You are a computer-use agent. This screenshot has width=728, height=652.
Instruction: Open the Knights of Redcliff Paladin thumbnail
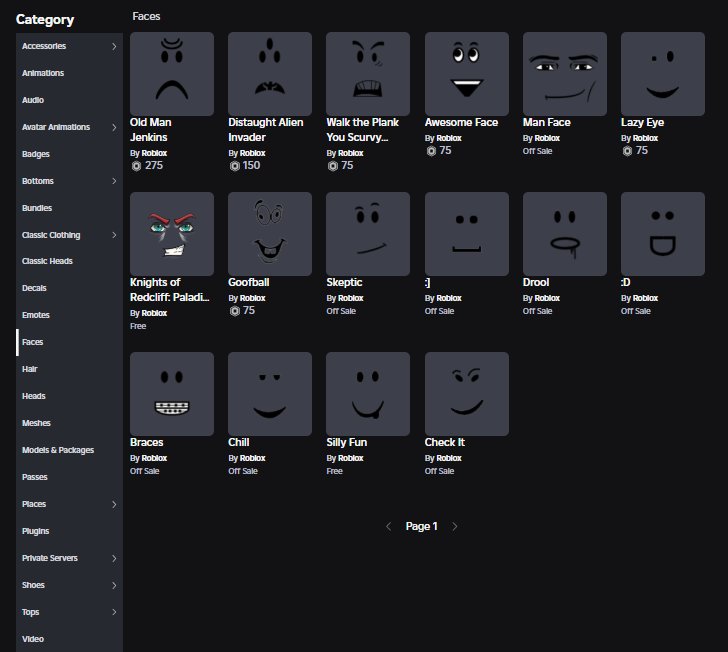pyautogui.click(x=172, y=234)
